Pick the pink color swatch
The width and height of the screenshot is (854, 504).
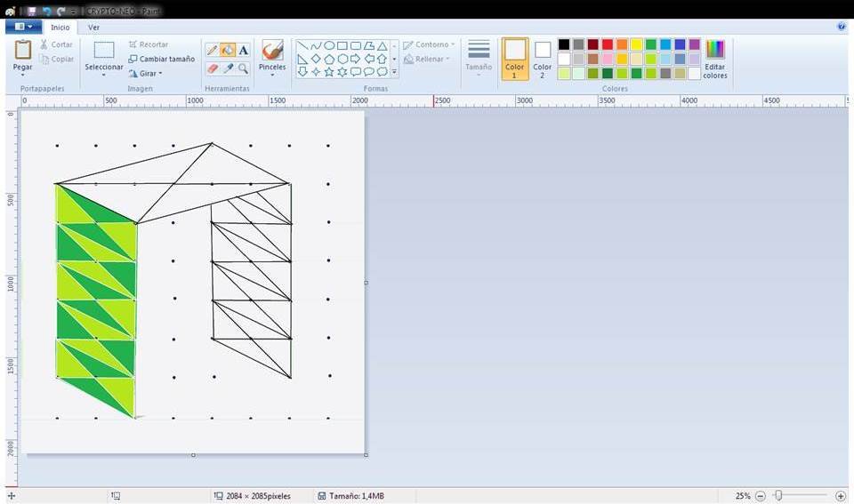pyautogui.click(x=608, y=59)
